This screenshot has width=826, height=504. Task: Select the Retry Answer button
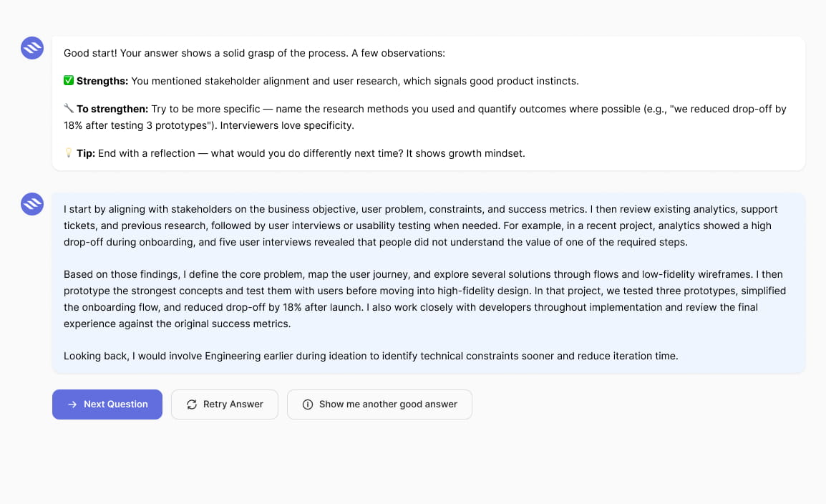pos(225,404)
